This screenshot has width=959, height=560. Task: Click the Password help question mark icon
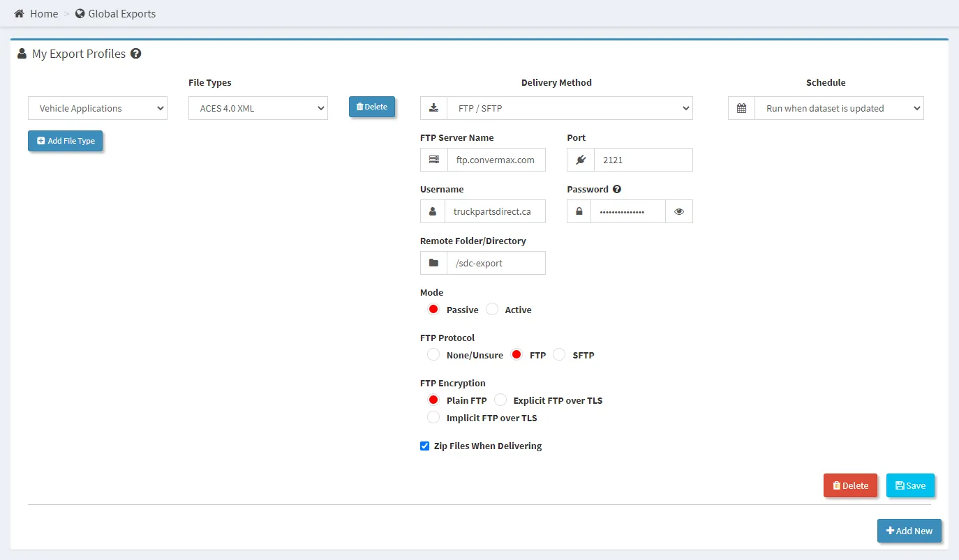pyautogui.click(x=617, y=189)
